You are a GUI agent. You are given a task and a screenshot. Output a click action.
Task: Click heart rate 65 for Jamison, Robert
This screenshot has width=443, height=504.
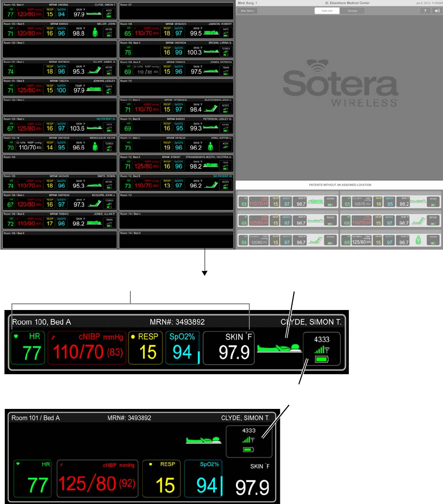[128, 33]
